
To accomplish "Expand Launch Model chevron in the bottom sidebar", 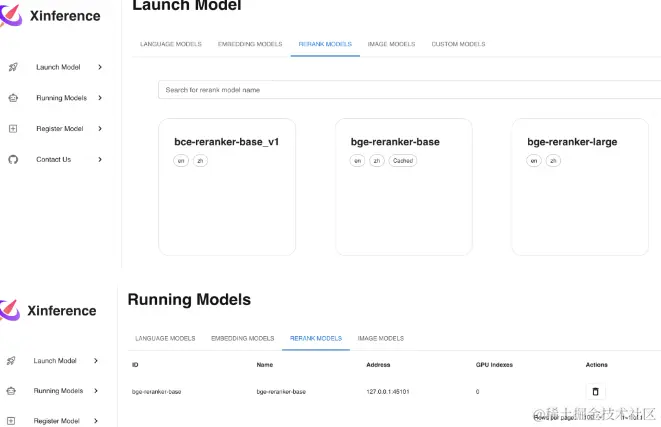I will click(x=96, y=361).
